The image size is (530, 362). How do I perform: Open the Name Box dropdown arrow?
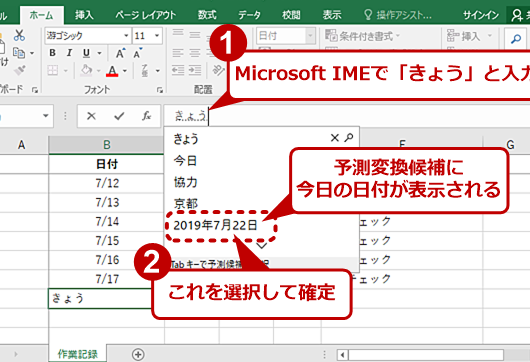click(x=46, y=116)
